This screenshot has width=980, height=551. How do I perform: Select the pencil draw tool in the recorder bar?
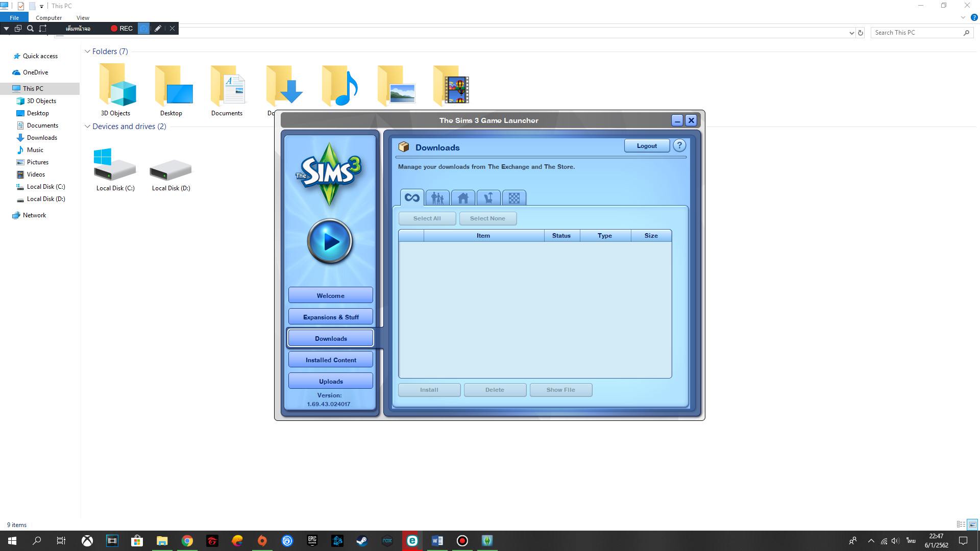158,29
